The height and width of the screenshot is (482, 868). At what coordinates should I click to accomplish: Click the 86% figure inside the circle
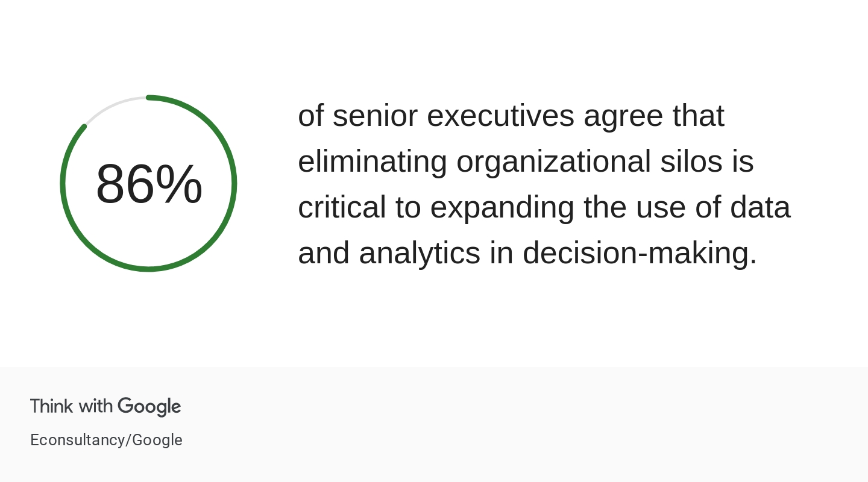[x=149, y=184]
